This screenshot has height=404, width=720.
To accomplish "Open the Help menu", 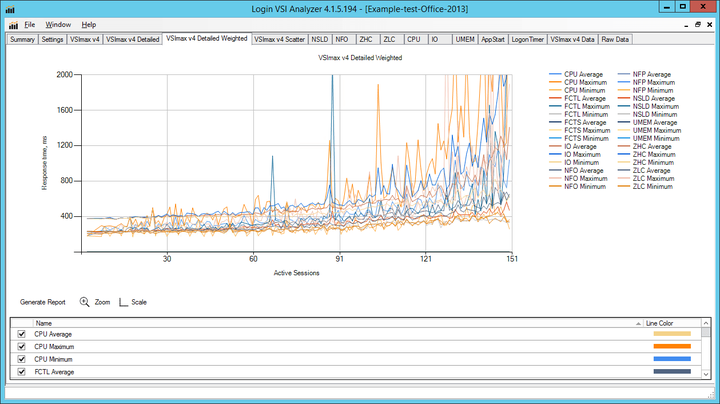I will 89,24.
